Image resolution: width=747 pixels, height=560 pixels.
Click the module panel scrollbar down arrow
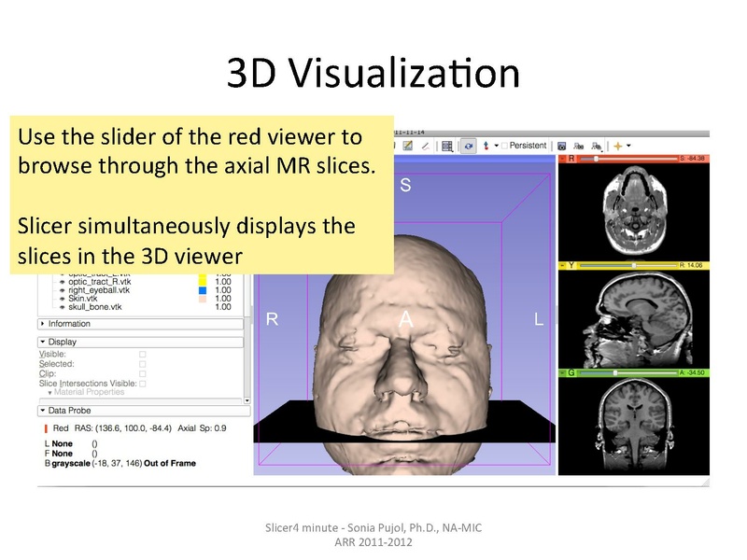(247, 400)
